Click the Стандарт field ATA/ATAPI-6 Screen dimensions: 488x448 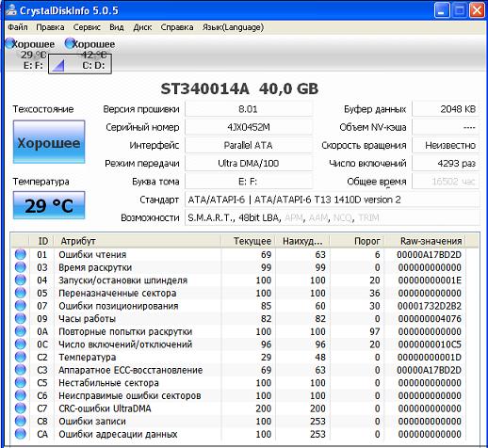tap(333, 200)
